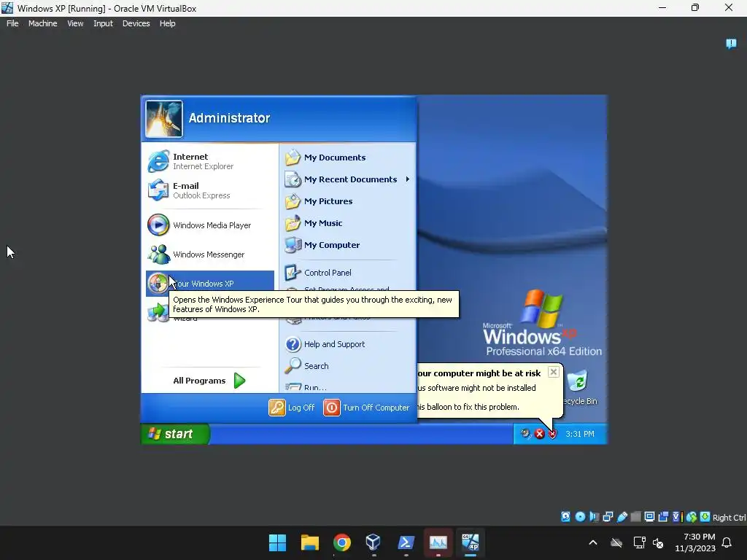Open VirtualBox Devices menu
The image size is (747, 560).
point(136,23)
